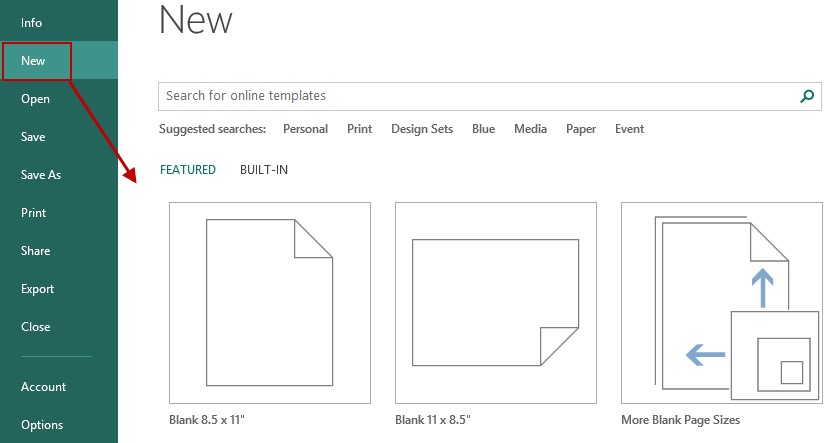This screenshot has height=443, width=834.
Task: Select Export in the sidebar
Action: pos(37,289)
